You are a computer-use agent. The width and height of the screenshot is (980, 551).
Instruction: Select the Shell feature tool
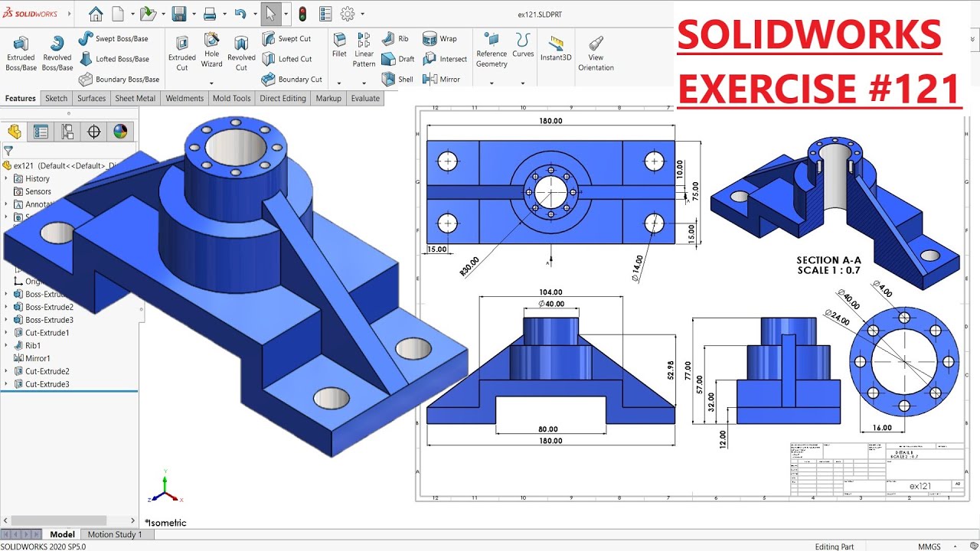pos(397,79)
